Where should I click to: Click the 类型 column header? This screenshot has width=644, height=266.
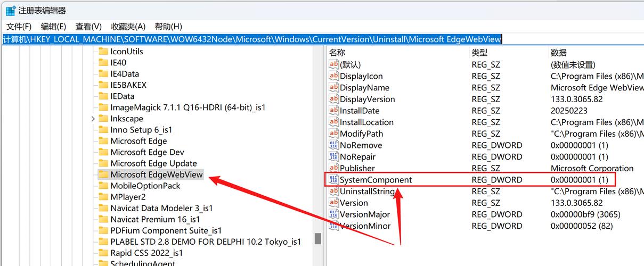pos(479,53)
